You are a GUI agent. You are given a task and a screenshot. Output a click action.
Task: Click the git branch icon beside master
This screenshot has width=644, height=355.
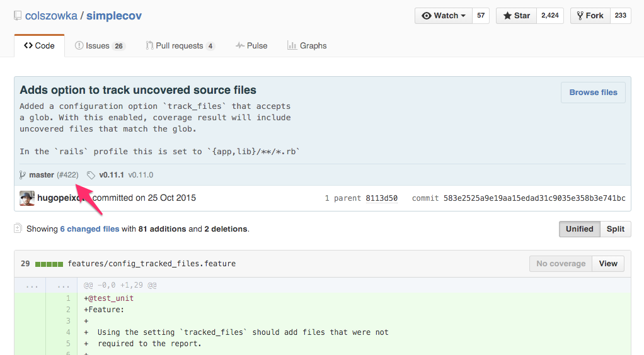point(23,175)
